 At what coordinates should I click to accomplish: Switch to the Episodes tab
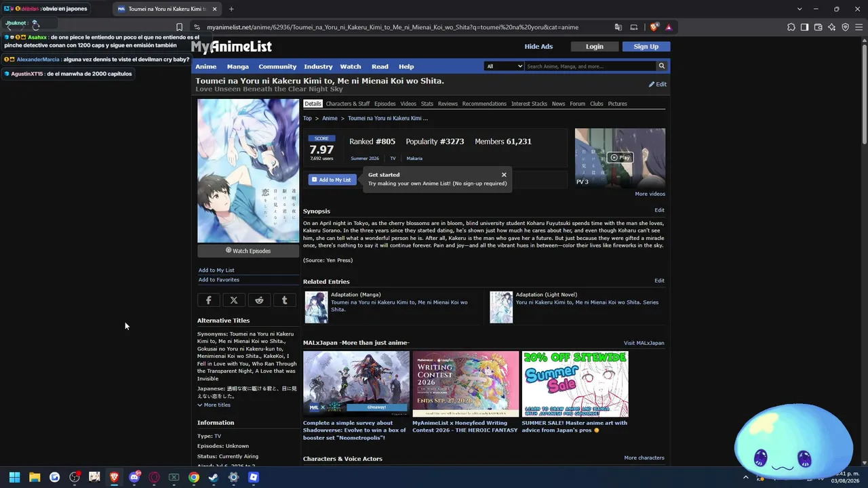[x=385, y=104]
